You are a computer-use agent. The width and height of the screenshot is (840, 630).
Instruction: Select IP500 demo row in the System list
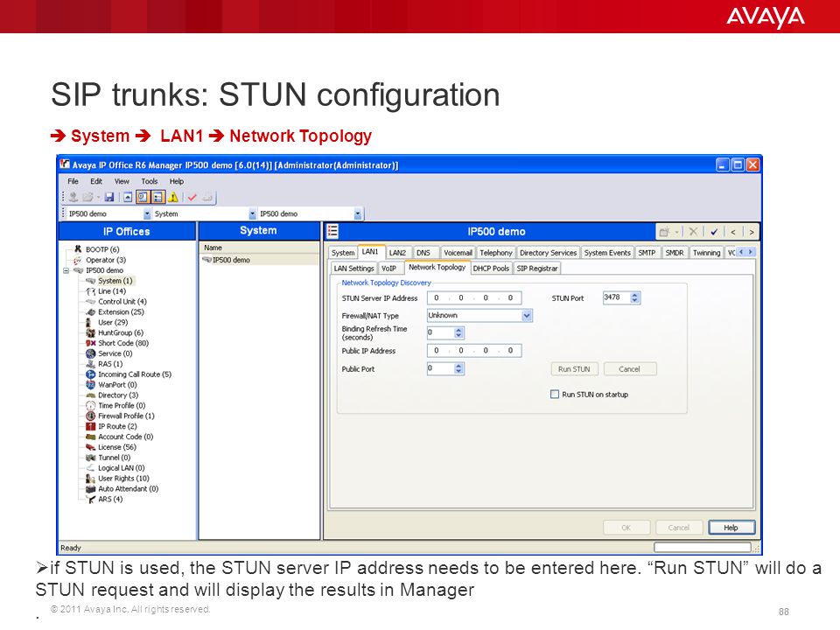pos(259,260)
